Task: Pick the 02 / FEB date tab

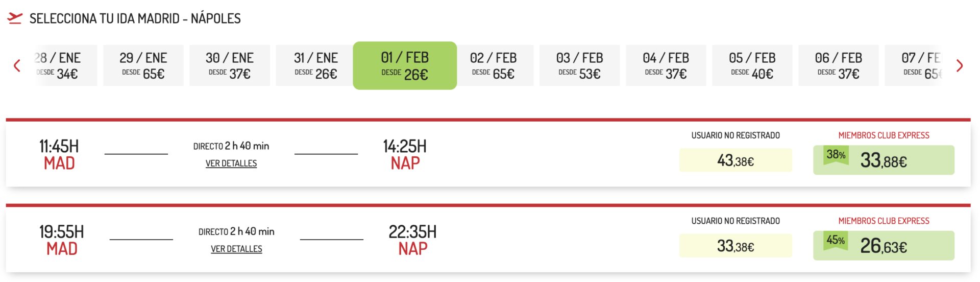Action: click(x=494, y=65)
